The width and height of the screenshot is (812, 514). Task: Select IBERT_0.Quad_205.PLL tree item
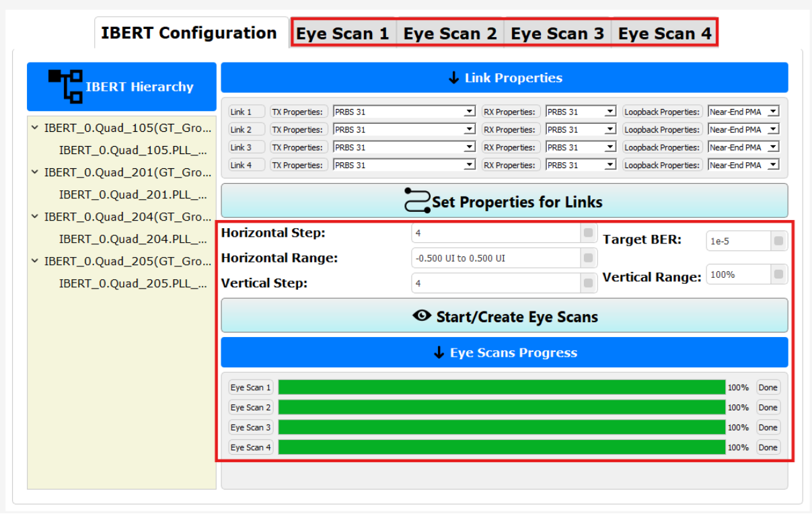(133, 283)
